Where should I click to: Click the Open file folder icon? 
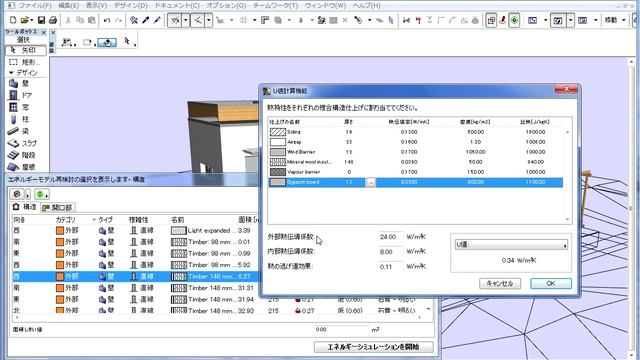coord(24,20)
